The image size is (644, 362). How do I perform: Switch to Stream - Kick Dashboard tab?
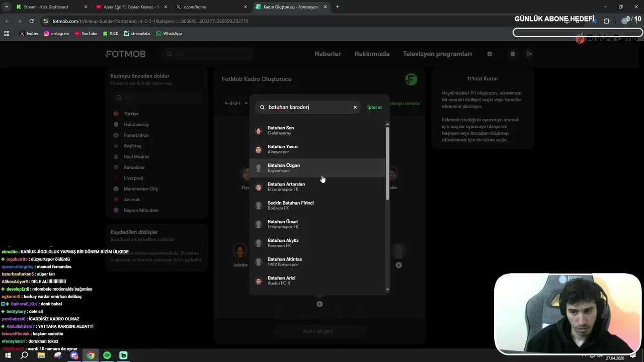point(51,7)
